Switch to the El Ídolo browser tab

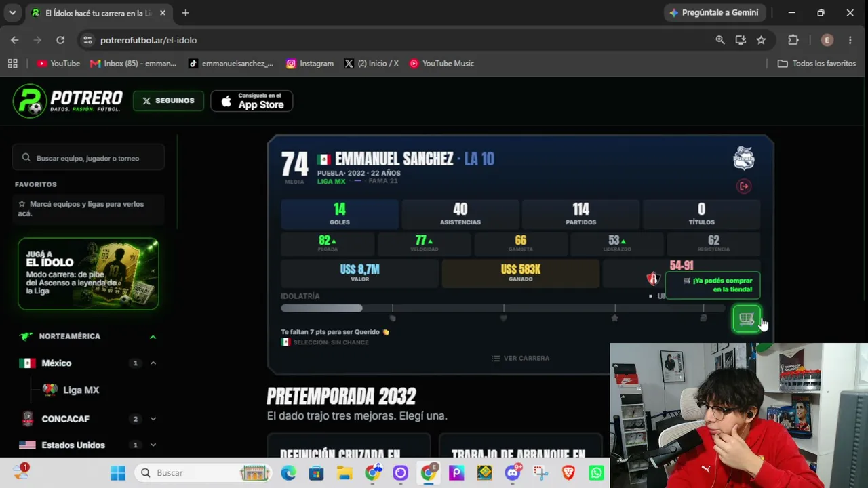tap(99, 13)
